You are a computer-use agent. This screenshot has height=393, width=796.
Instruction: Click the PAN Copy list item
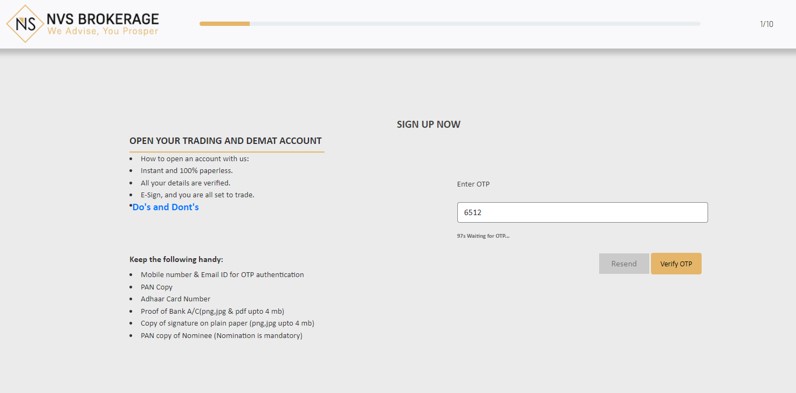coord(156,287)
